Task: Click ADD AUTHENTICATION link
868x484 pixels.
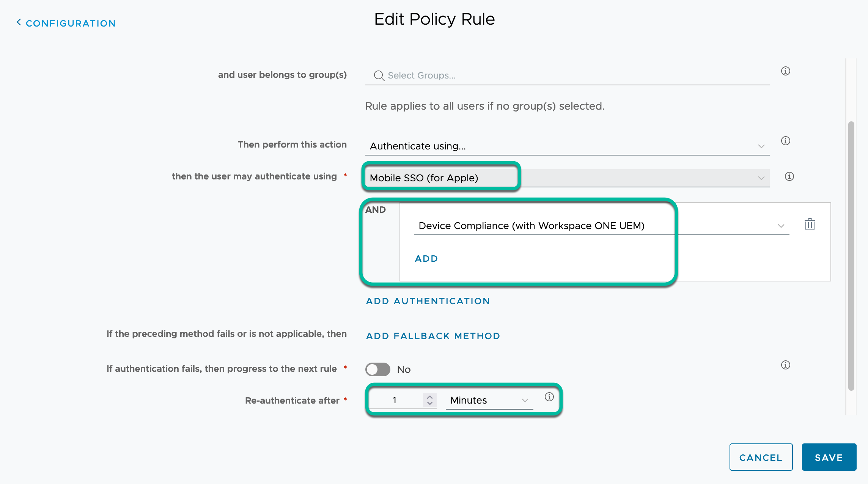Action: tap(428, 301)
